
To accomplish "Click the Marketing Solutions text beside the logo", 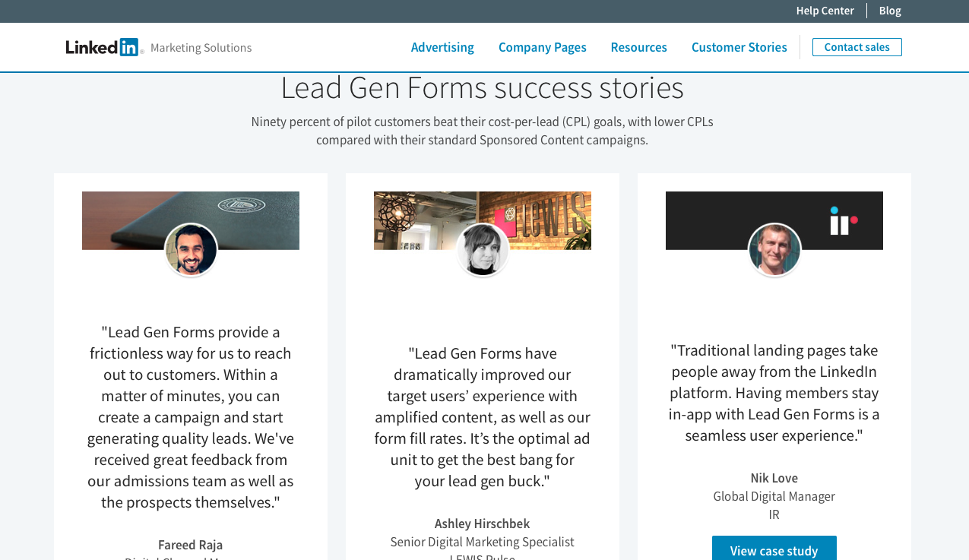I will click(x=201, y=47).
